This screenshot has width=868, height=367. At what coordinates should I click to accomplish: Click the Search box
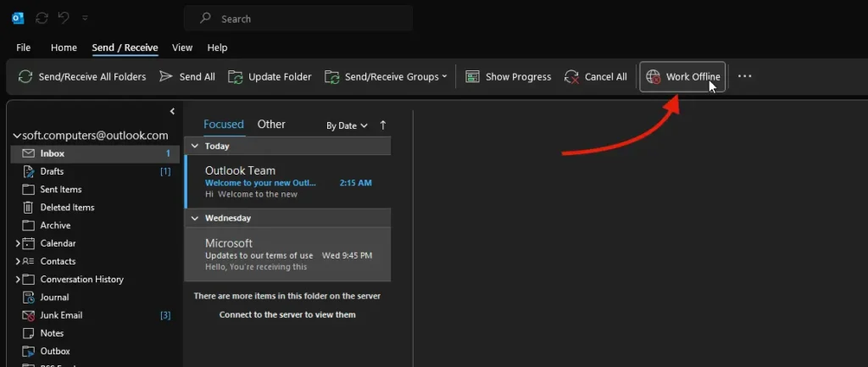coord(298,19)
